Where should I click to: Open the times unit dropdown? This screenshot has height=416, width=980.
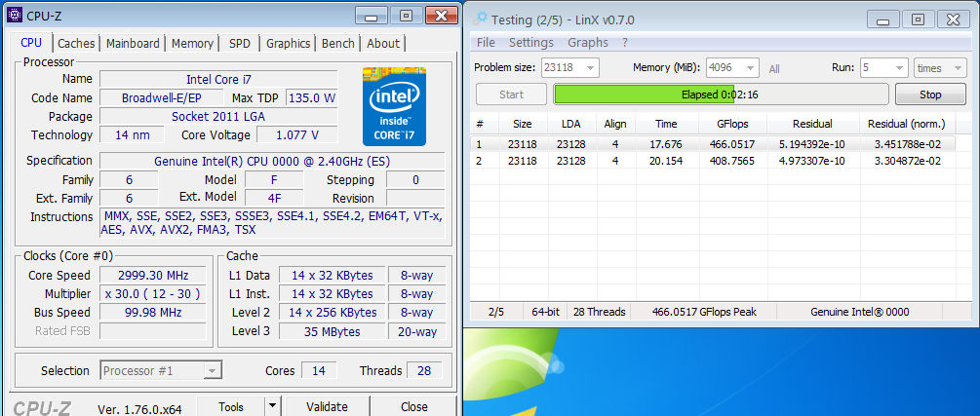pos(940,68)
